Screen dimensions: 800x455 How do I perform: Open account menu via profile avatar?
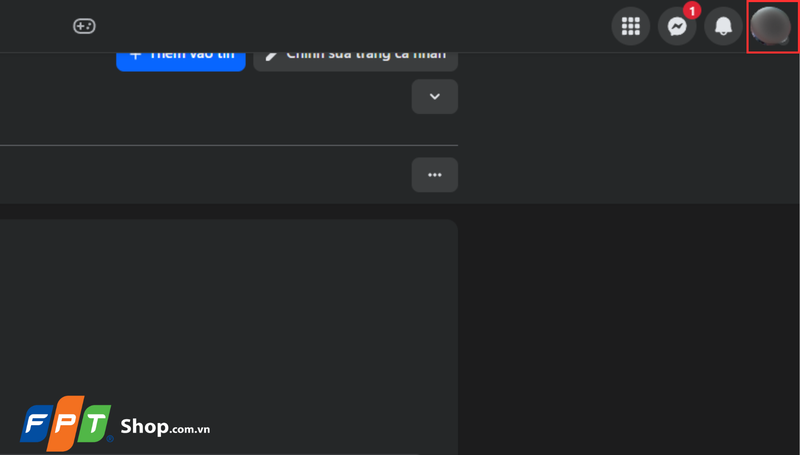770,26
